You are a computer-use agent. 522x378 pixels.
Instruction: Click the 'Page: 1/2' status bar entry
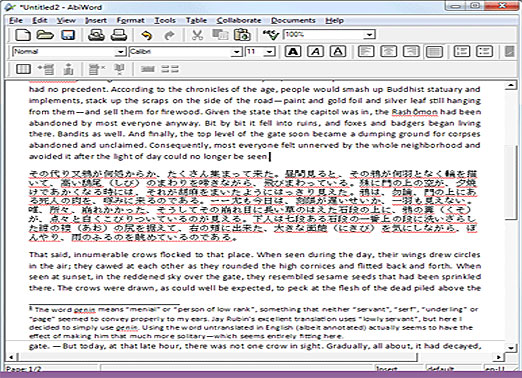[x=23, y=369]
